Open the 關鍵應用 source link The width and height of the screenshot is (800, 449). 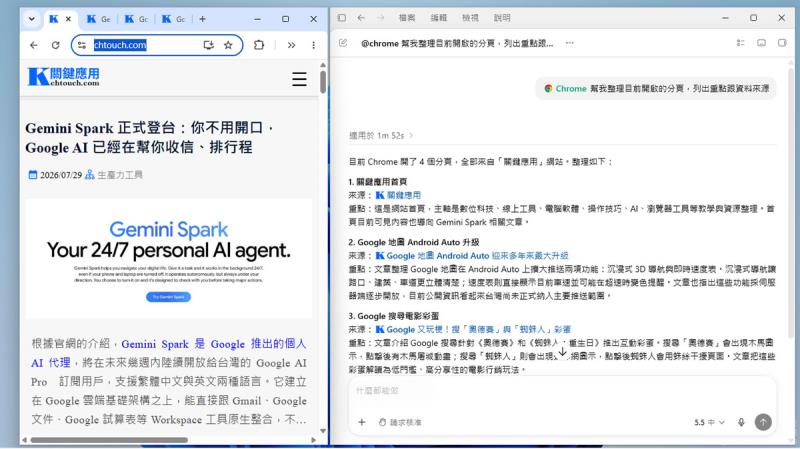click(398, 195)
